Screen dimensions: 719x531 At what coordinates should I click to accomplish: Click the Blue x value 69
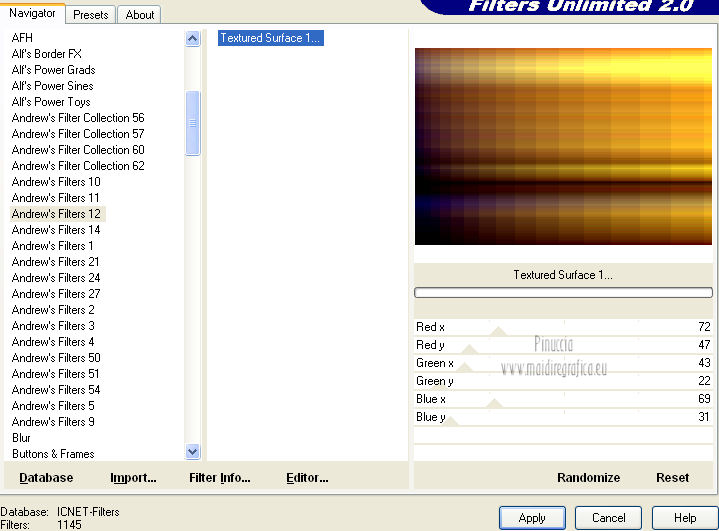(x=704, y=399)
